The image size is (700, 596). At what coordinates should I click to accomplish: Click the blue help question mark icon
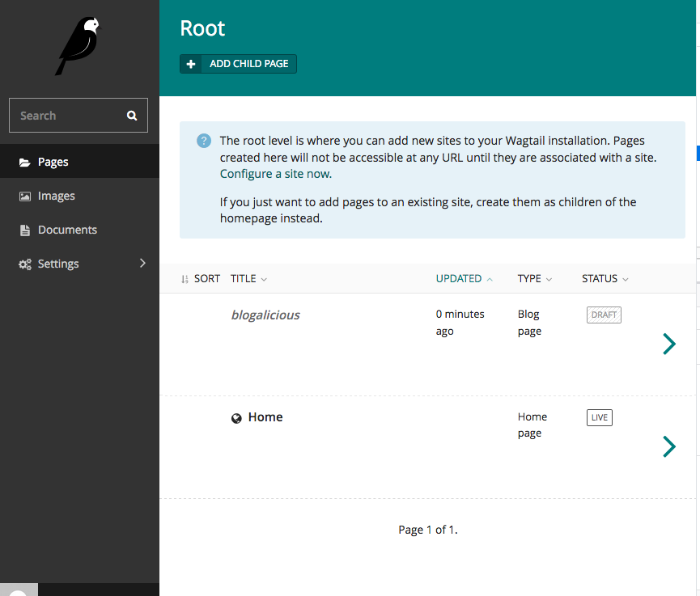[204, 141]
